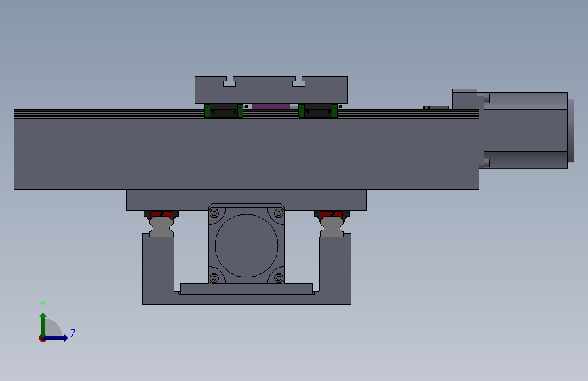588x381 pixels.
Task: Select the left green-capped slider block on the top rail
Action: 224,111
